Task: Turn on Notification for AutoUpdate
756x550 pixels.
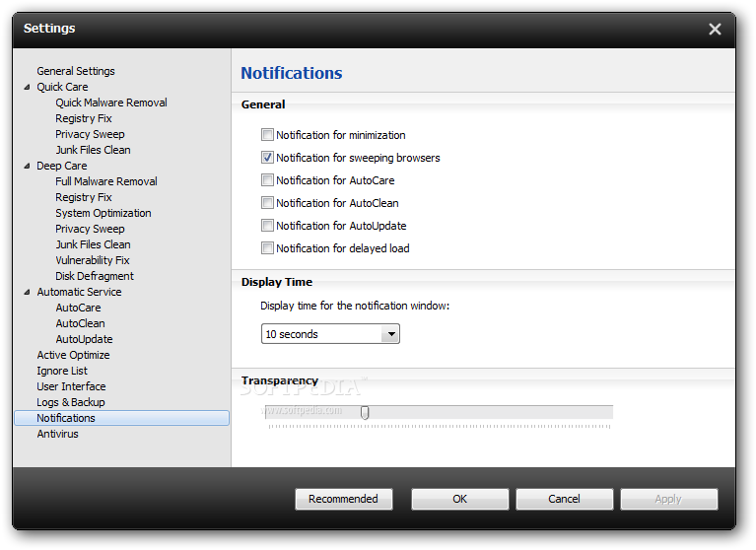Action: tap(267, 225)
